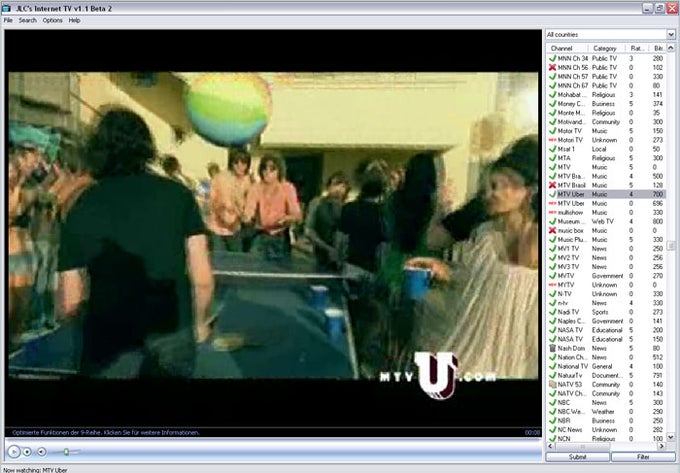Select the N-TV Unknown channel row
Screen dimensions: 680x473
[606, 294]
